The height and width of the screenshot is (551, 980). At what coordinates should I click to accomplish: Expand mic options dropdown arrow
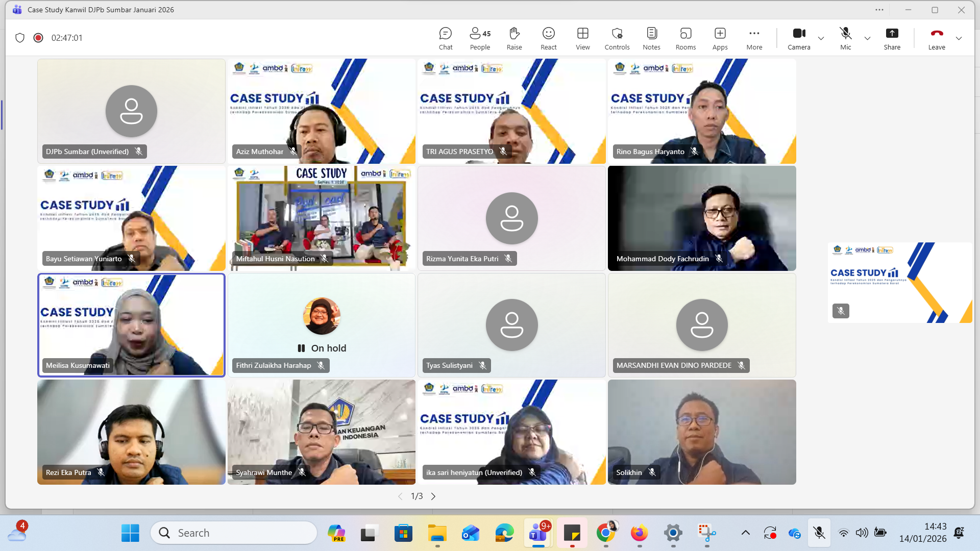(x=867, y=38)
